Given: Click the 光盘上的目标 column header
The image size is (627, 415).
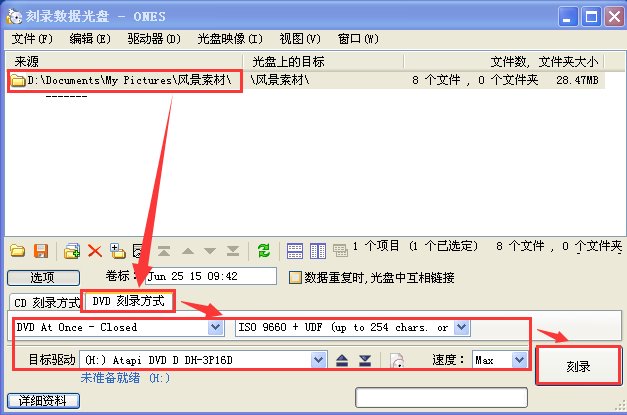Looking at the screenshot, I should point(323,62).
